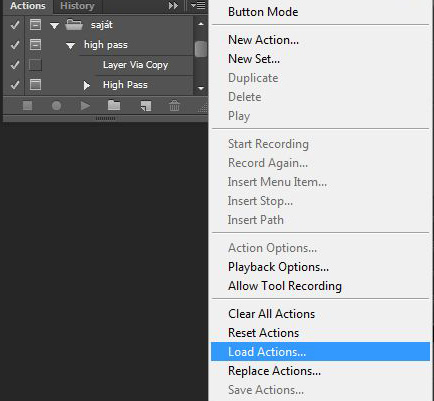Switch to the History tab

click(77, 6)
